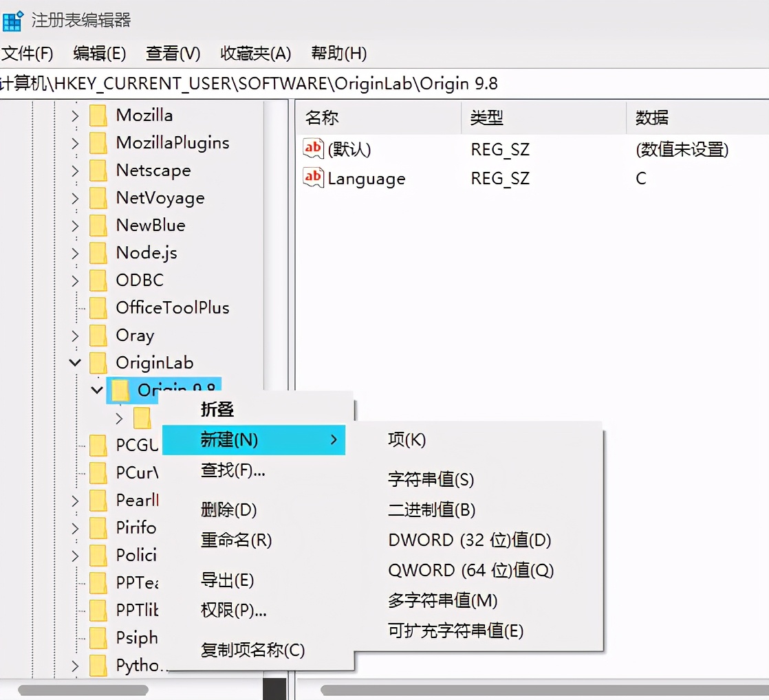The width and height of the screenshot is (769, 700).
Task: Expand the Pearl tree node chevron
Action: (74, 500)
